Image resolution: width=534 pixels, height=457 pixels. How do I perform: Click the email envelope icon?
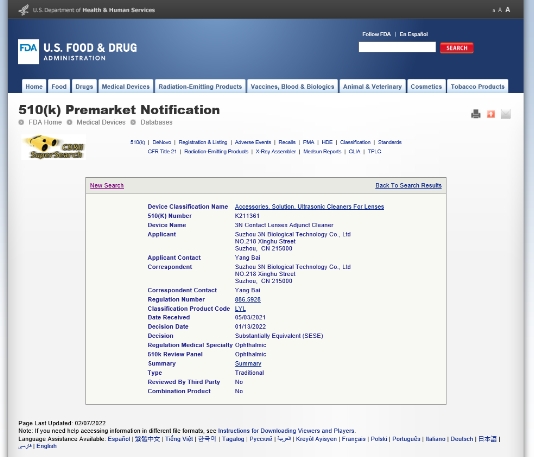click(x=506, y=114)
